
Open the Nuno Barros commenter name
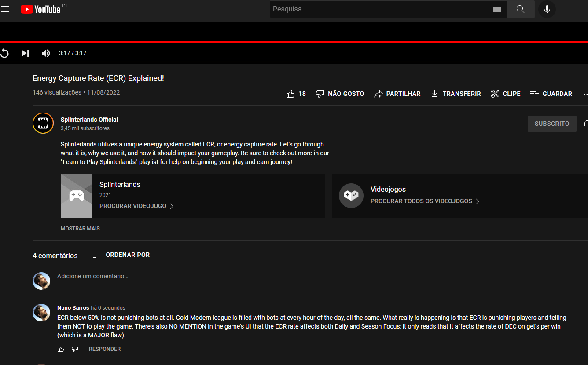73,308
